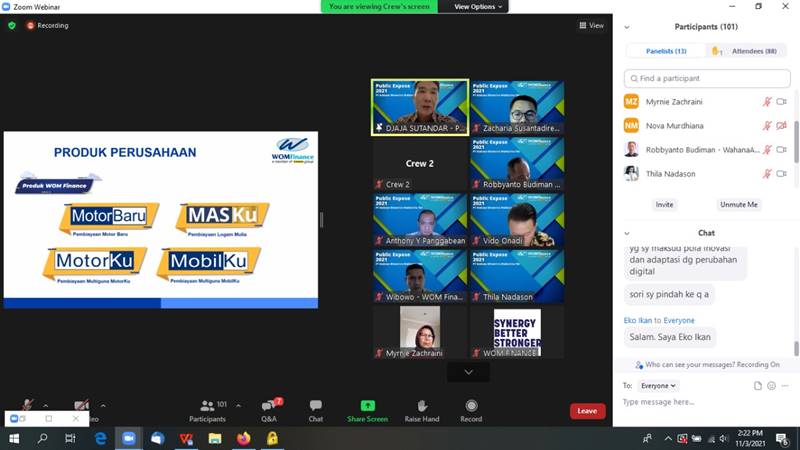Leave the webinar
800x450 pixels.
(587, 411)
